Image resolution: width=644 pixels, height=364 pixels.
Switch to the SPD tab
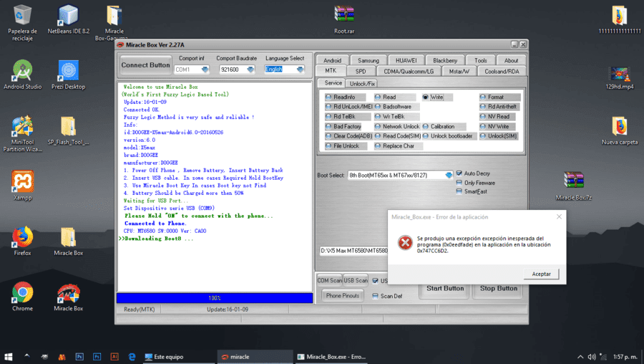tap(360, 71)
